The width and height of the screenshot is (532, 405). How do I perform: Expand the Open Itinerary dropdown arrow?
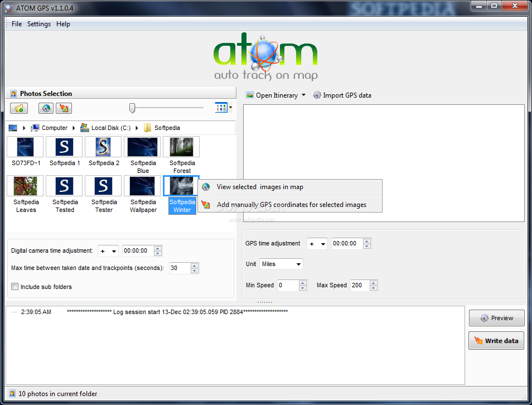tap(303, 95)
